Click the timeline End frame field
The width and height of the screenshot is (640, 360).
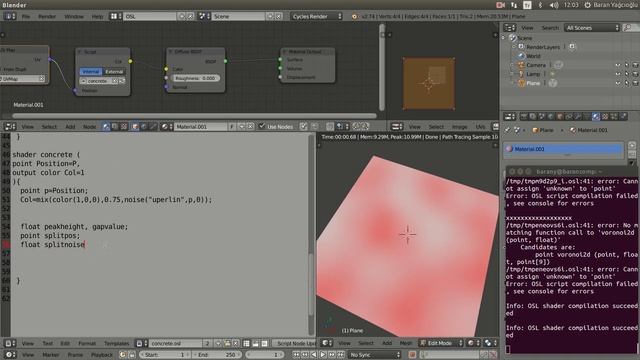click(x=217, y=355)
